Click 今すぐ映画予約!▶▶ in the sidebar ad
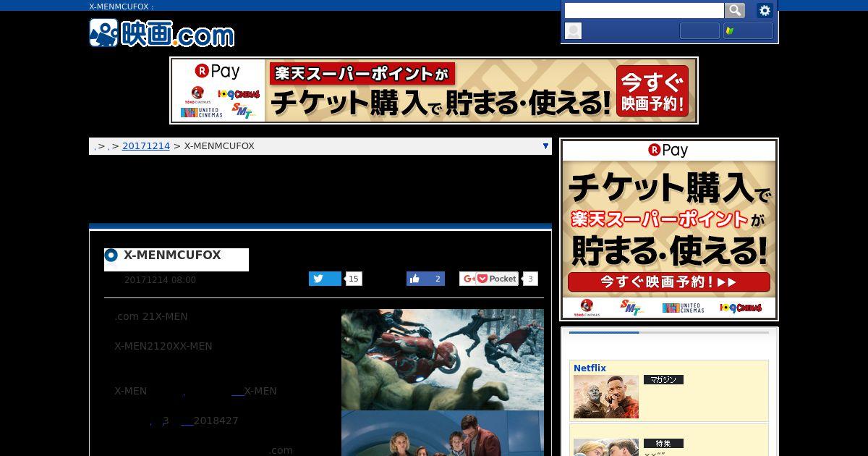 (x=669, y=282)
